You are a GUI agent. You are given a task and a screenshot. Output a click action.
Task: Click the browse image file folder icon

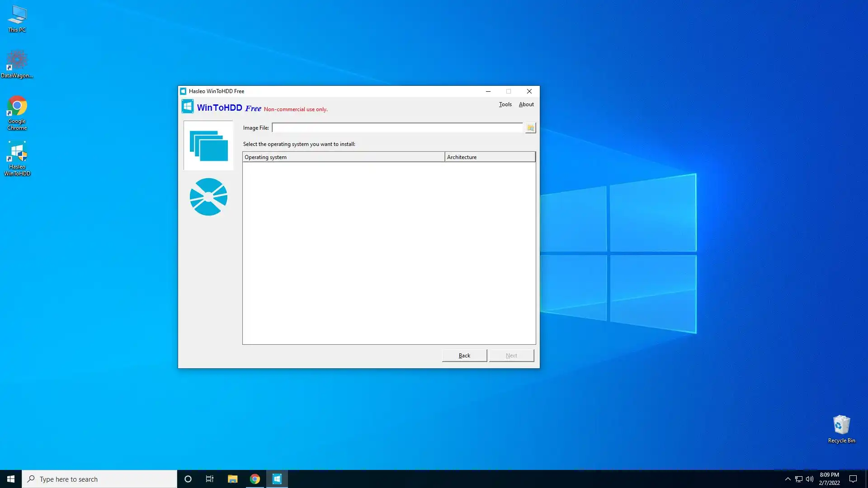(x=530, y=128)
